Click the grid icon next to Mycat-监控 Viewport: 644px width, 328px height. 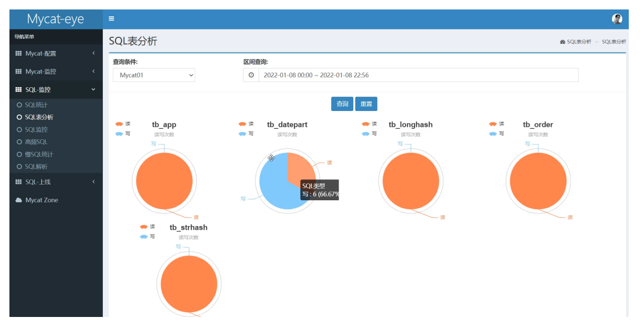(x=18, y=71)
